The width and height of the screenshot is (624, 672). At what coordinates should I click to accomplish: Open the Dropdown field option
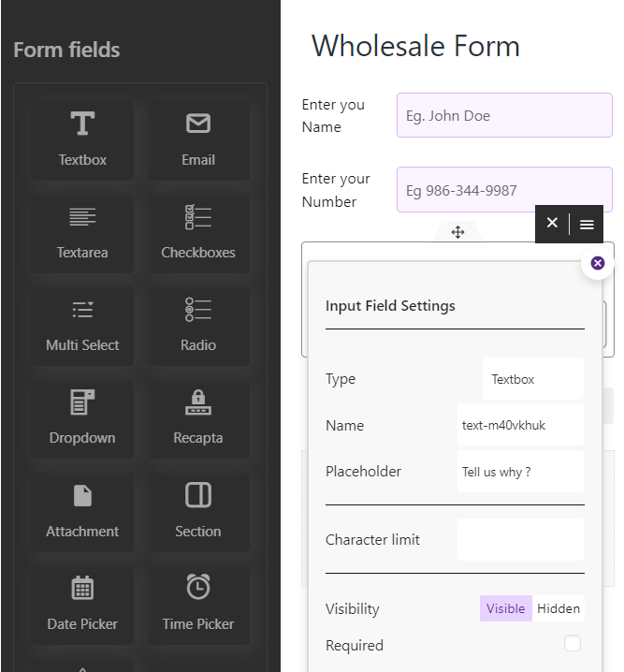(x=82, y=417)
